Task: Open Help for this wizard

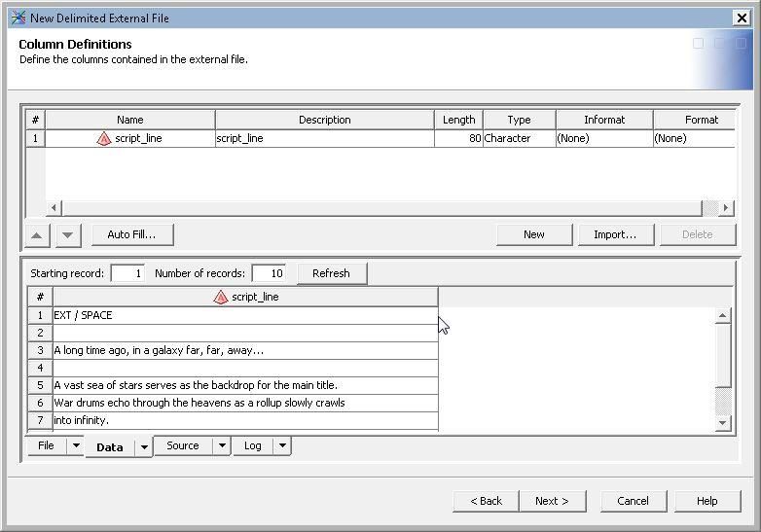Action: coord(707,501)
